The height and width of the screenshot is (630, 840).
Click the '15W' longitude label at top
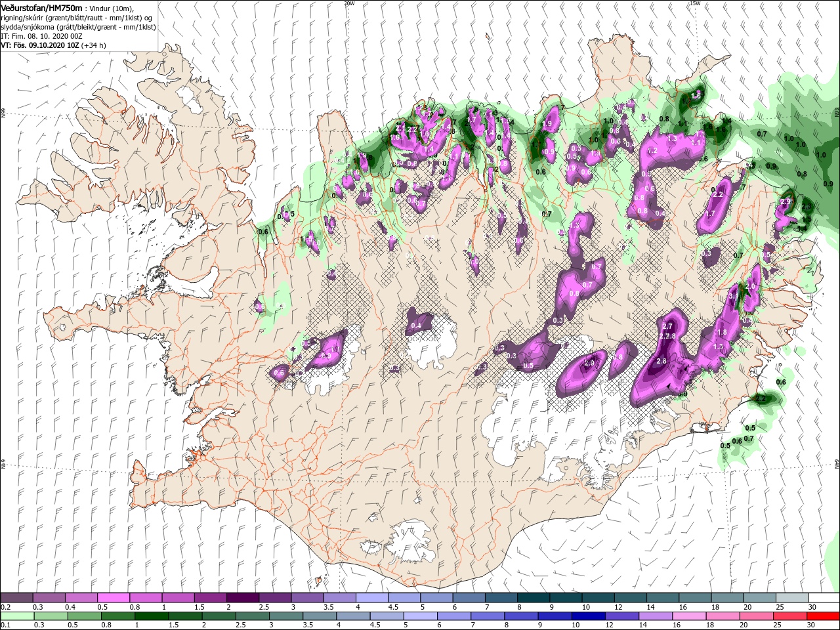pos(694,3)
